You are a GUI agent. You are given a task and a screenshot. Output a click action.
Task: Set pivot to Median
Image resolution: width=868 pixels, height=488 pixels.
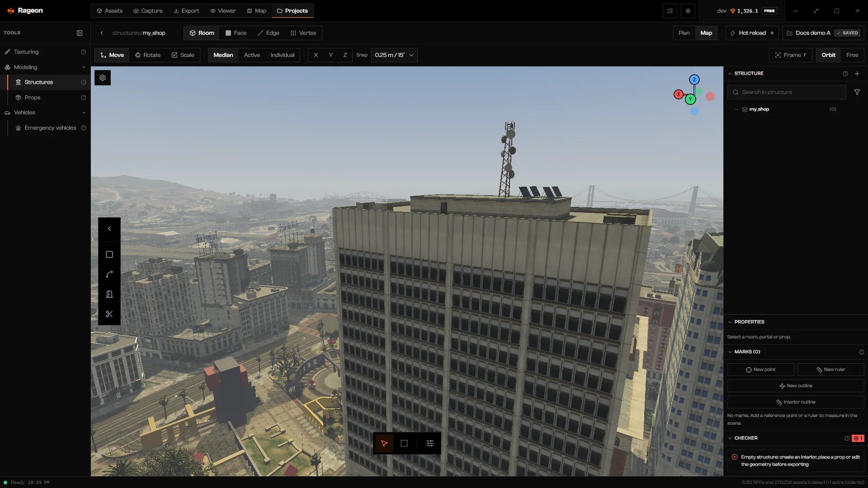223,55
